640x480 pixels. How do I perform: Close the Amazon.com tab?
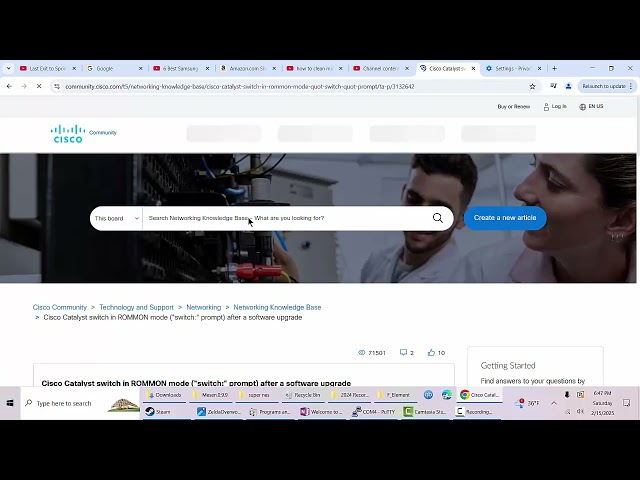tap(274, 68)
